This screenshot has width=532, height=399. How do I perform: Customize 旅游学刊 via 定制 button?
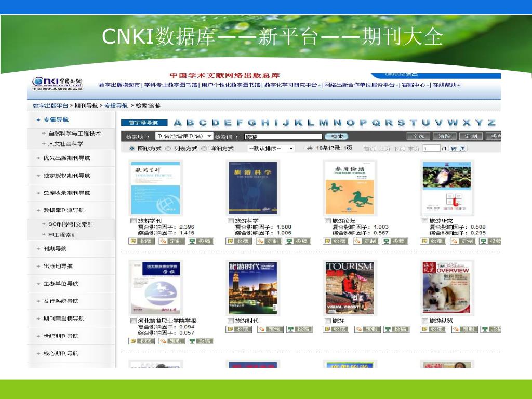(172, 241)
